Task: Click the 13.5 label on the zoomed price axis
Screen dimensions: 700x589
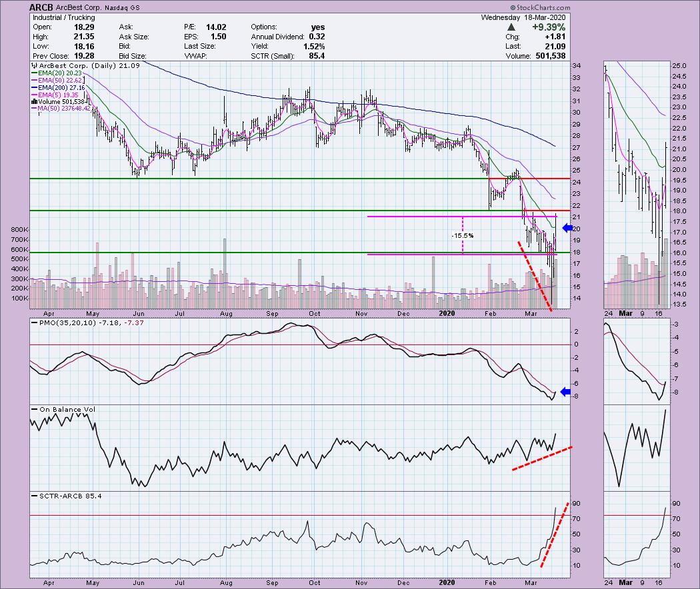Action: [679, 304]
